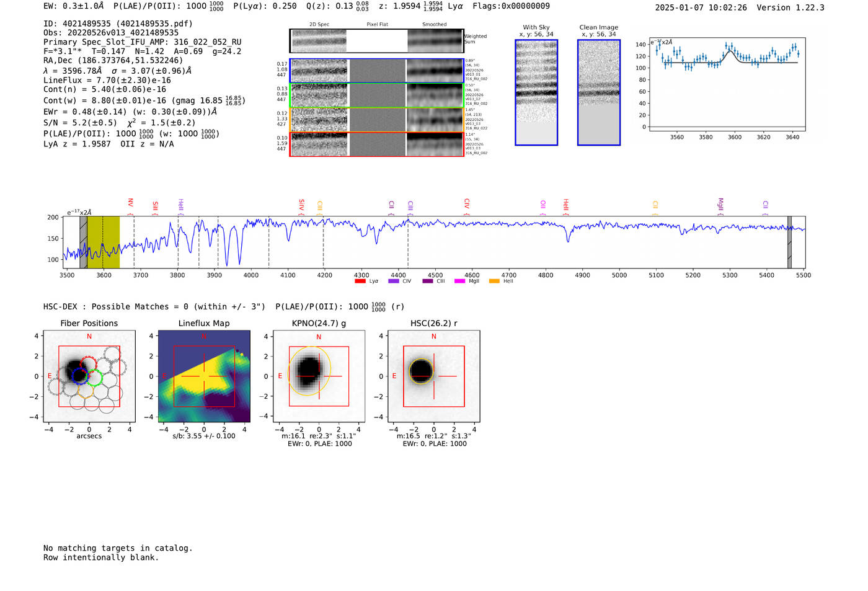The height and width of the screenshot is (591, 868).
Task: Click the CIV line label above spectrum
Action: [x=467, y=204]
